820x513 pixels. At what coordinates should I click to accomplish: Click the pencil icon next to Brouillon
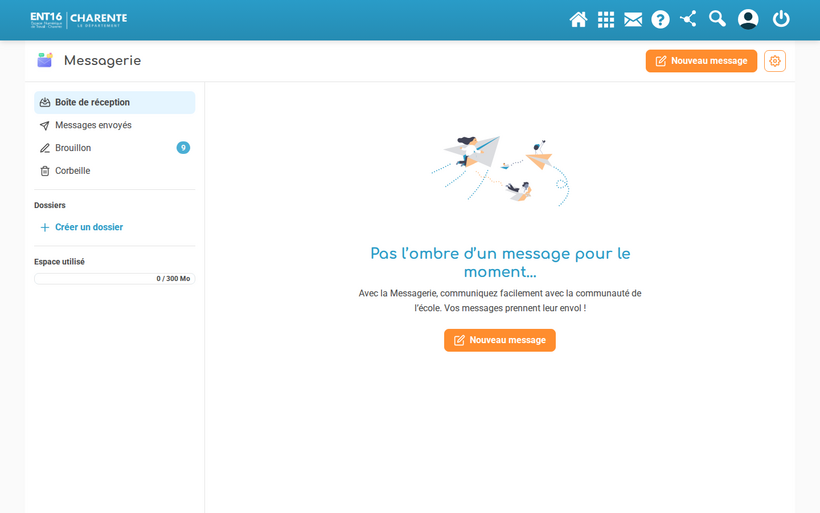45,148
